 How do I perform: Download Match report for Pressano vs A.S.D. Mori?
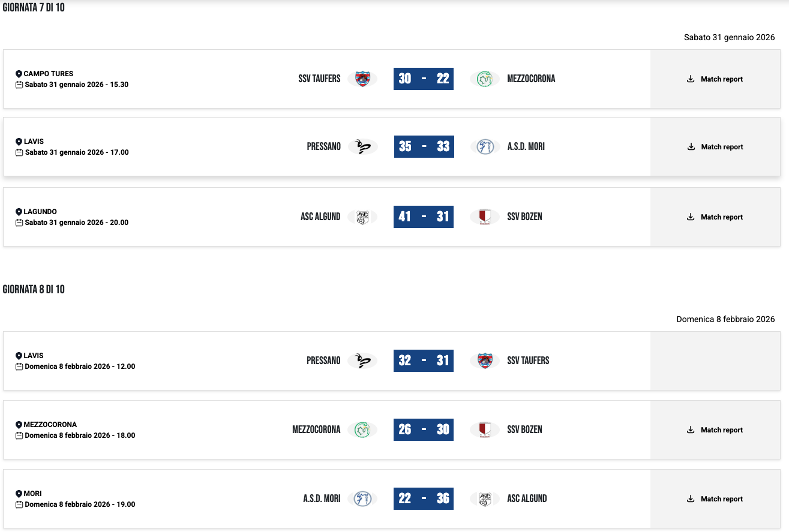(715, 147)
